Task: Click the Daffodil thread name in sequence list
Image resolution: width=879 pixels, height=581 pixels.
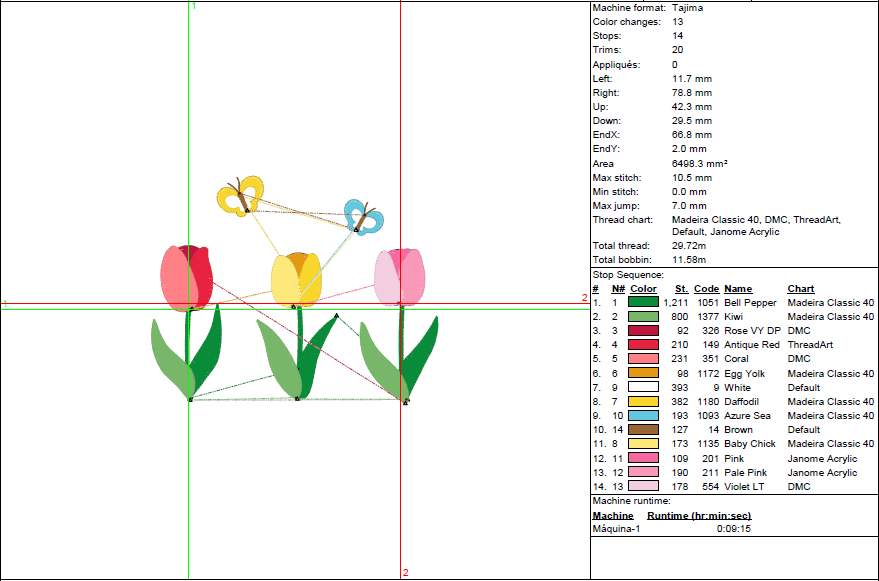Action: click(x=744, y=401)
